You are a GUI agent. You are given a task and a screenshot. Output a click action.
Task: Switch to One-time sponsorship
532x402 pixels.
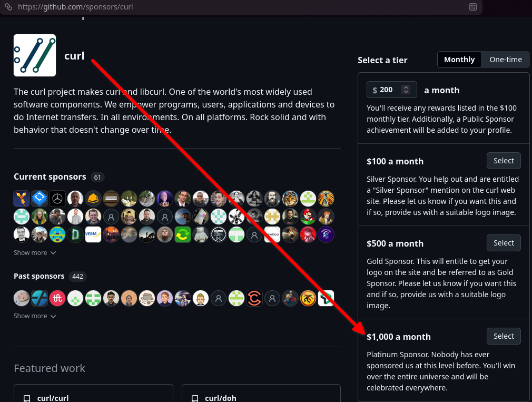[x=506, y=60]
